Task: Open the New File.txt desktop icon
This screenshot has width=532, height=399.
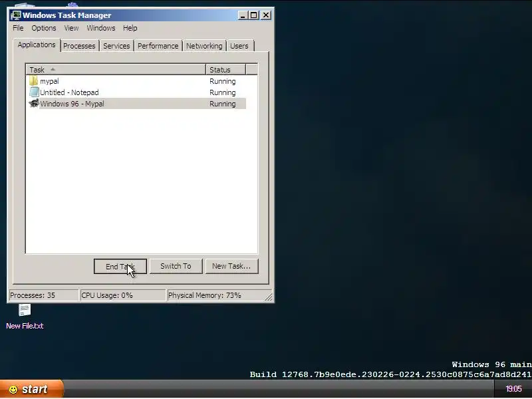Action: [25, 317]
